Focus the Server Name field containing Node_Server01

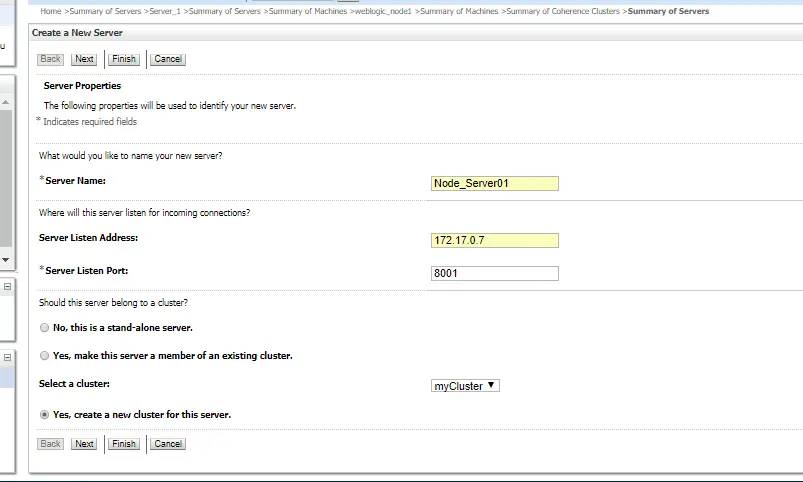coord(494,183)
